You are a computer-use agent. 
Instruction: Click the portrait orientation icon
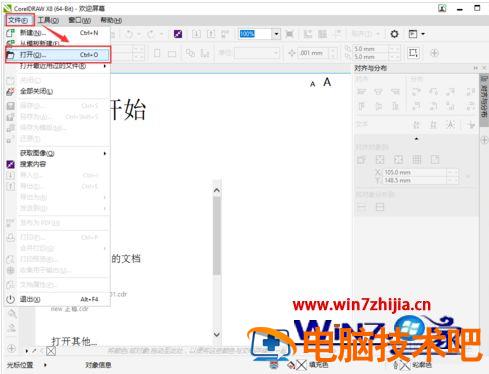(157, 53)
